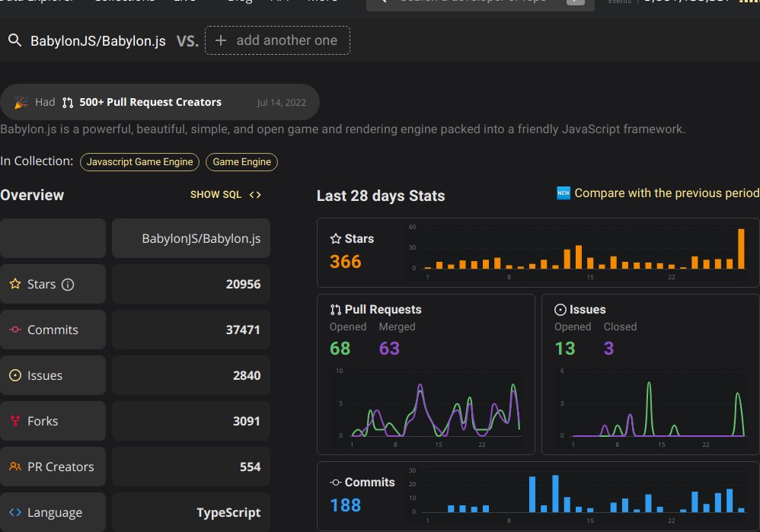Click the magnifier search icon beside BabylonJS/Babylon.js
Viewport: 760px width, 532px height.
tap(15, 40)
